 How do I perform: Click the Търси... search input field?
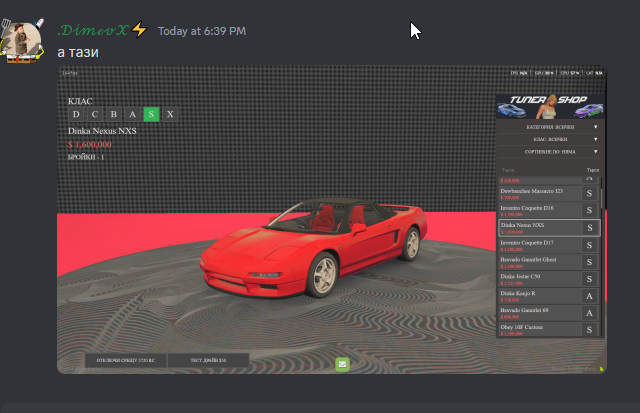pos(541,170)
